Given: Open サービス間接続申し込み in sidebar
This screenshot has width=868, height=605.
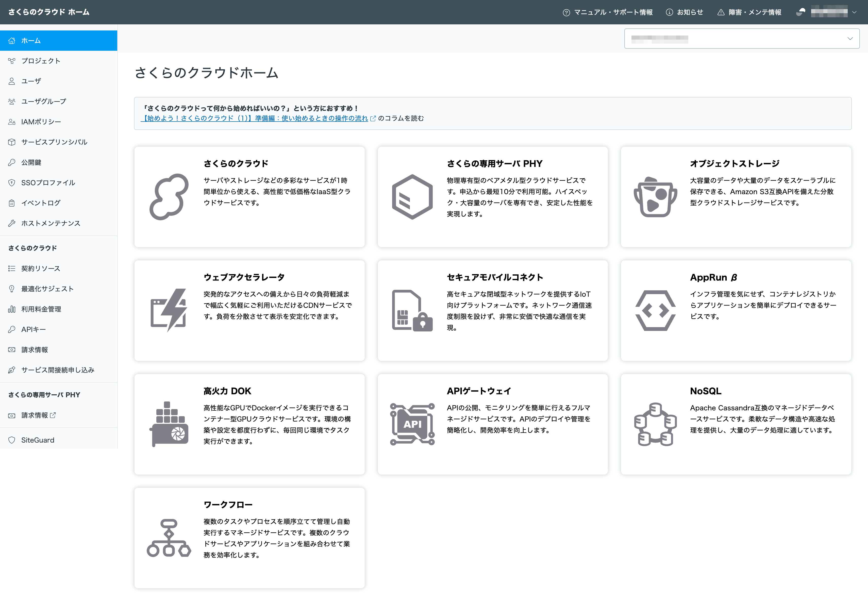Looking at the screenshot, I should coord(59,370).
